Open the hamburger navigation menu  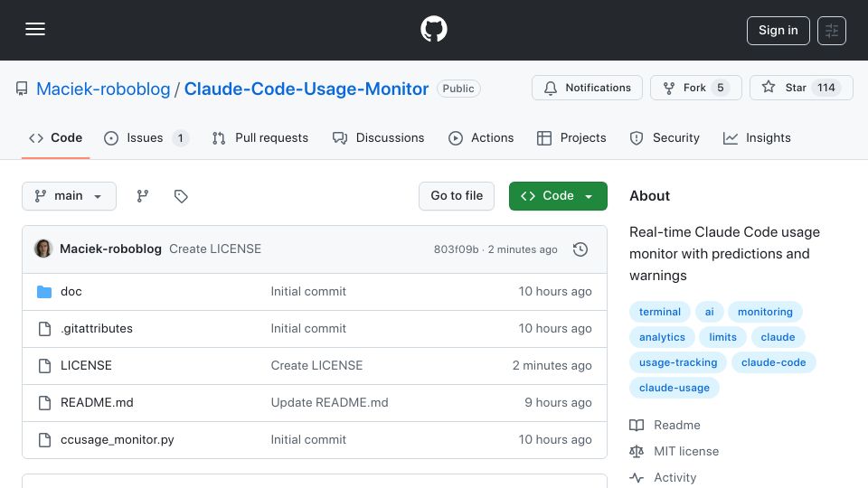(35, 29)
